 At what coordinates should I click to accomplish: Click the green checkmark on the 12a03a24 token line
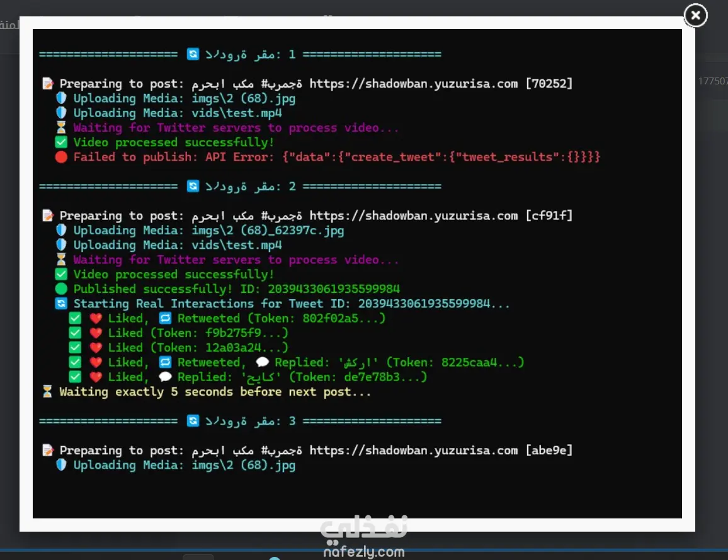pos(75,348)
